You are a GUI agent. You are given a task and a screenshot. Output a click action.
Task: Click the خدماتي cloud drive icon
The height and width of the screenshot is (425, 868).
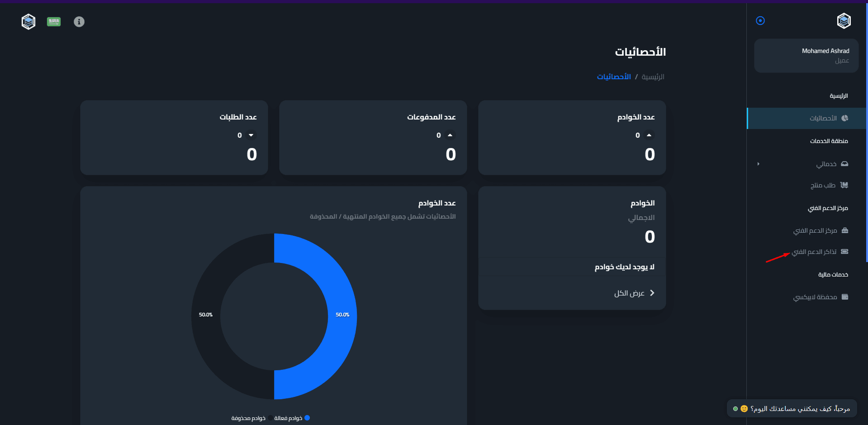point(844,164)
